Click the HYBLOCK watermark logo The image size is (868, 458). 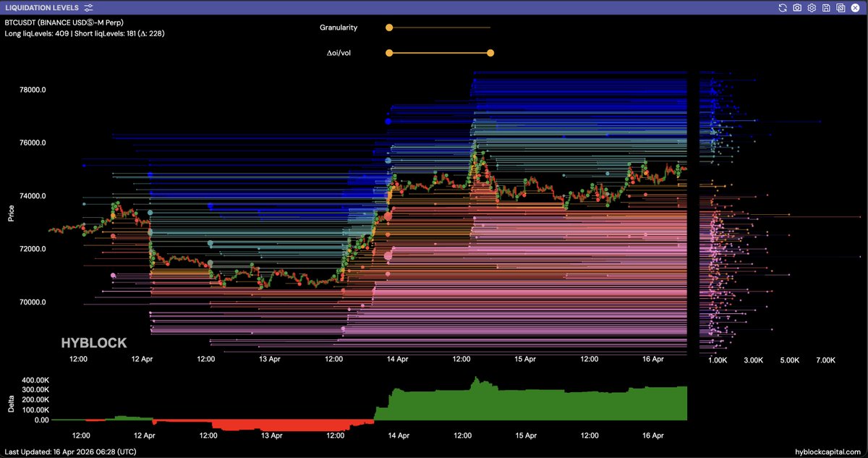pos(93,343)
